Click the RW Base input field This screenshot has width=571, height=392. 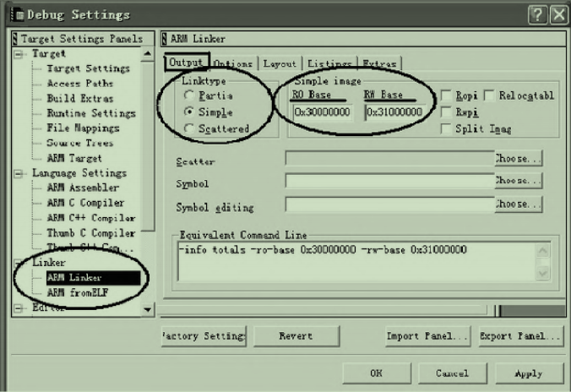point(395,112)
